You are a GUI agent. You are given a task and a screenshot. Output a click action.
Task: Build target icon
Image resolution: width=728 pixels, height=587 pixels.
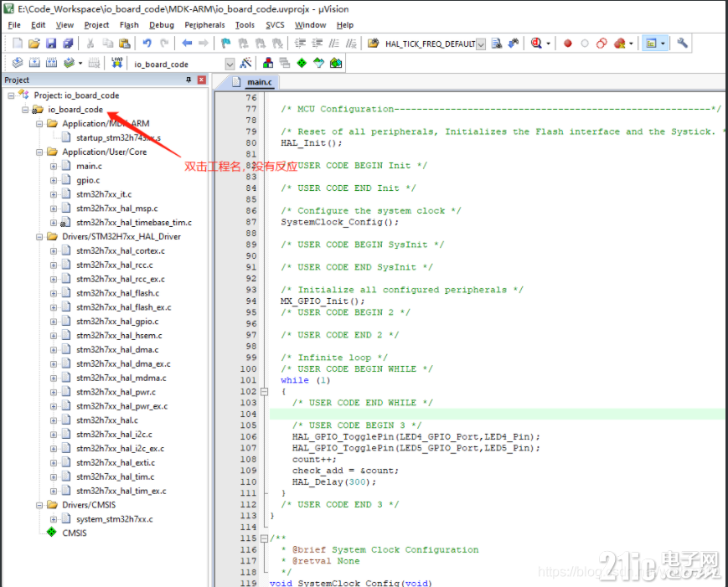click(35, 63)
